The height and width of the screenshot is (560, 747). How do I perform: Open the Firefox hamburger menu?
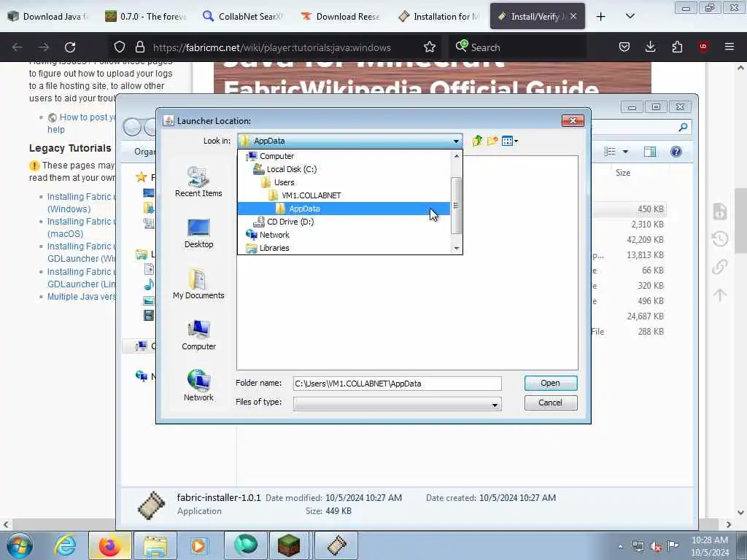[x=729, y=47]
